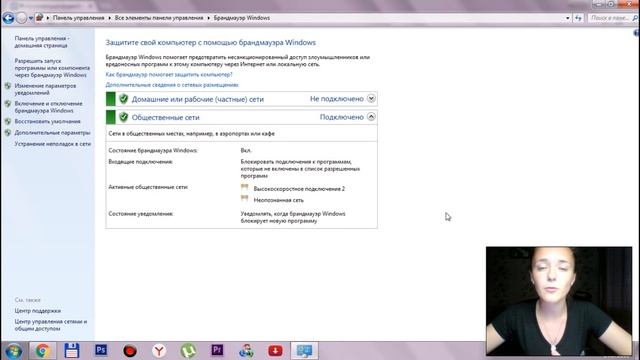Screen dimensions: 640x360
Task: Expand the 'Домашние или рабочие (частные) сети' section
Action: point(371,98)
